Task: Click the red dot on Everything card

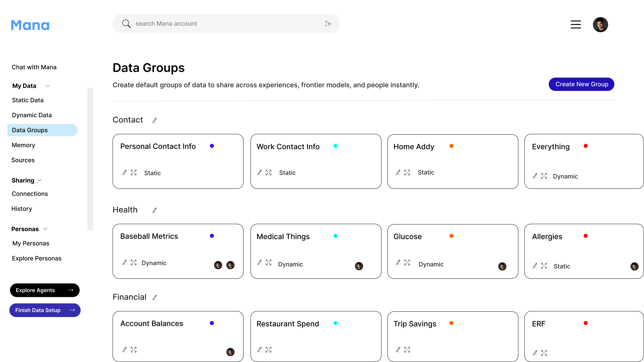Action: pyautogui.click(x=586, y=146)
